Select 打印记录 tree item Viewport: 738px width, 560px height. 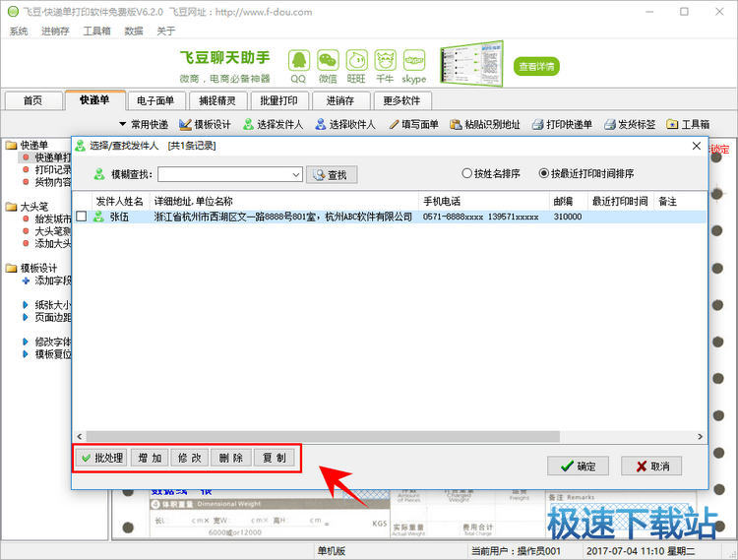pos(46,169)
